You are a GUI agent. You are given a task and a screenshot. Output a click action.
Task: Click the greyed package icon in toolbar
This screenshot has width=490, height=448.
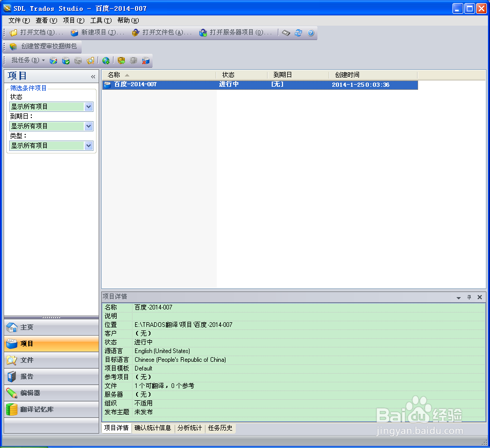[x=134, y=60]
